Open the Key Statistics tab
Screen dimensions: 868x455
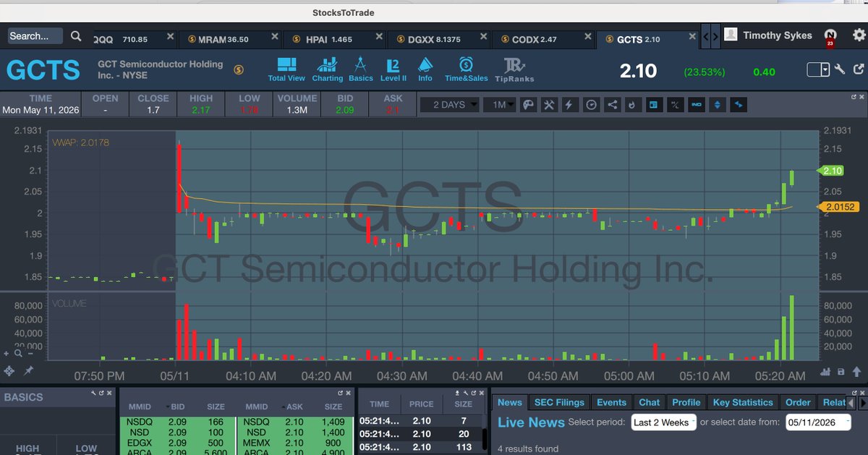742,402
